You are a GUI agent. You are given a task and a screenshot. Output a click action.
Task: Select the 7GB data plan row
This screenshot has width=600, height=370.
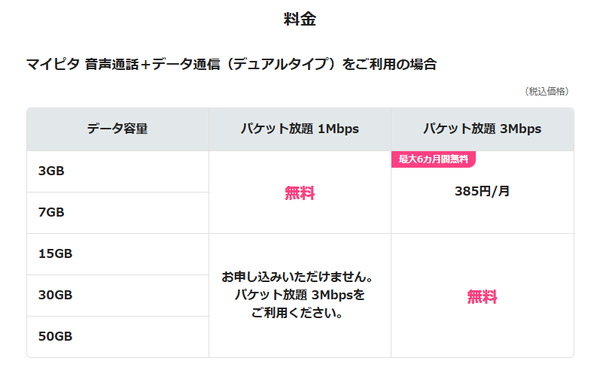click(117, 213)
